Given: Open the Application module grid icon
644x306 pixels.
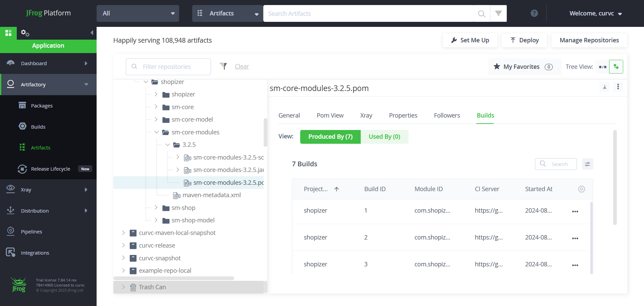Looking at the screenshot, I should coord(8,33).
